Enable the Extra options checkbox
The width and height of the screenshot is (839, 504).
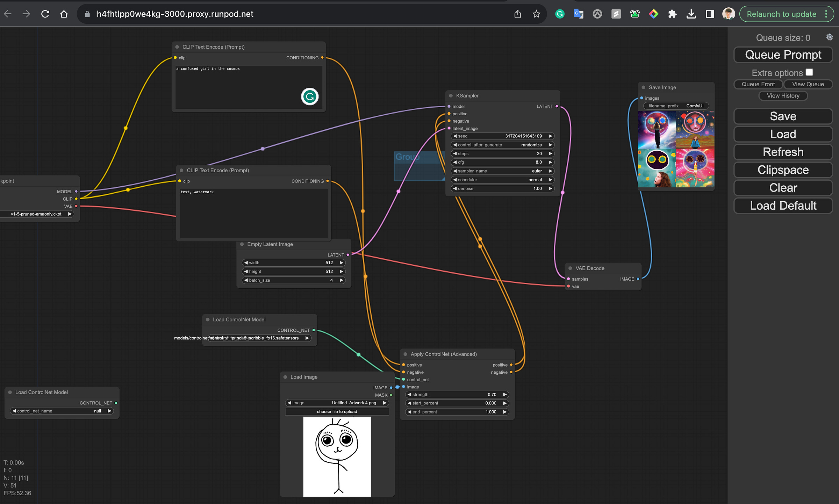pos(809,72)
